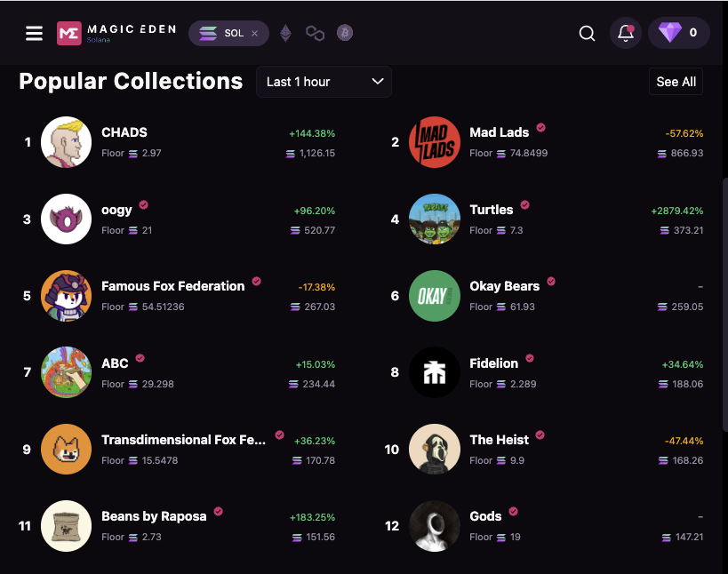Click the page vertical scrollbar
Viewport: 728px width, 574px height.
coord(724,305)
